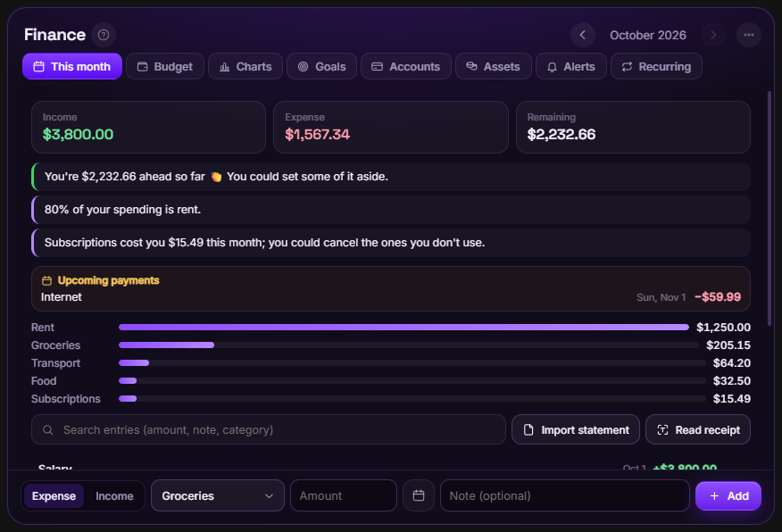Screen dimensions: 782x532
Task: Open the Recurring tab
Action: pyautogui.click(x=656, y=66)
